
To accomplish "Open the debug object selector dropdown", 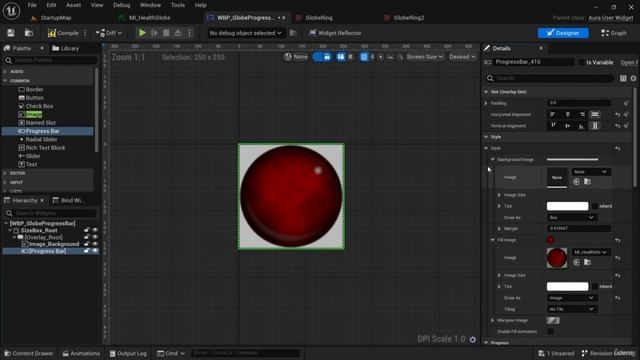I will [245, 33].
